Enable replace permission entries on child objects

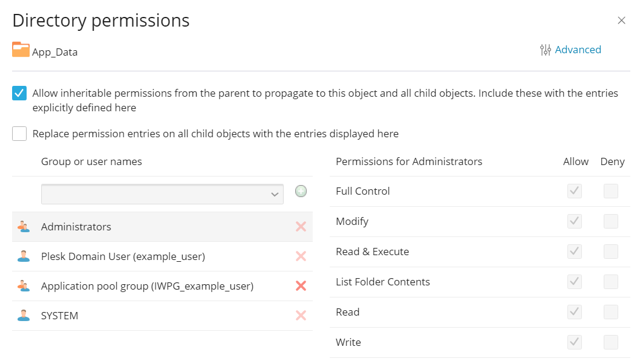[19, 133]
